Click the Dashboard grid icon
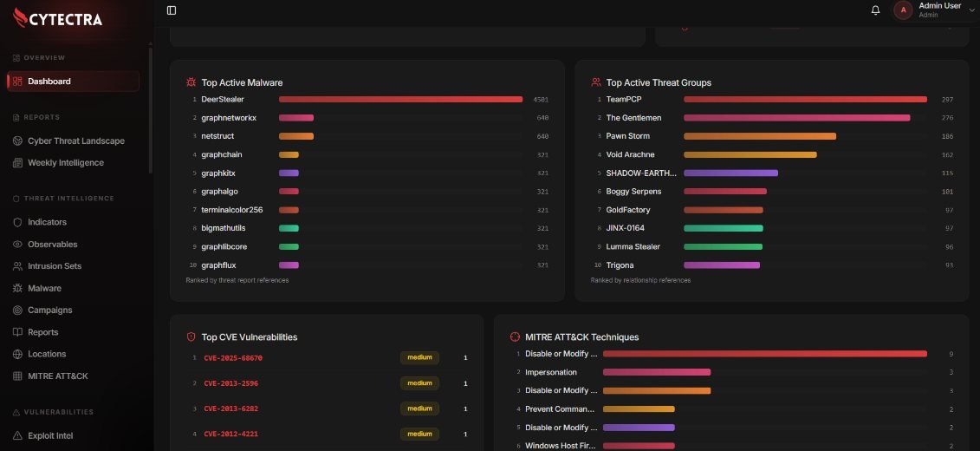Screen dimensions: 980x451 tap(17, 82)
